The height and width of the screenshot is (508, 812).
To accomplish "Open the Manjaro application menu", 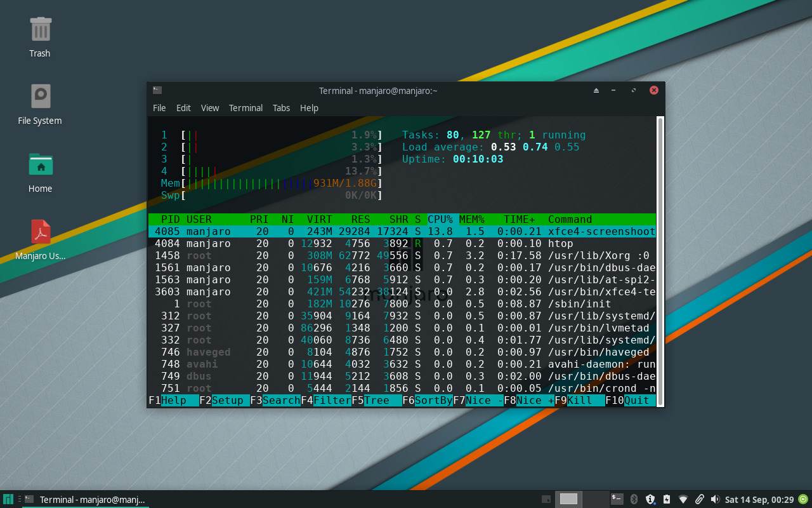I will coord(8,499).
